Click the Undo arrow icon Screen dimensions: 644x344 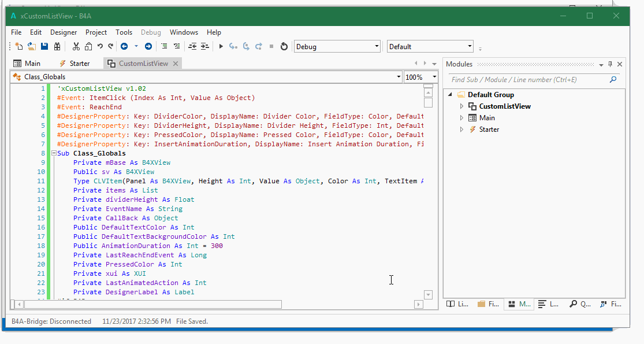(100, 47)
